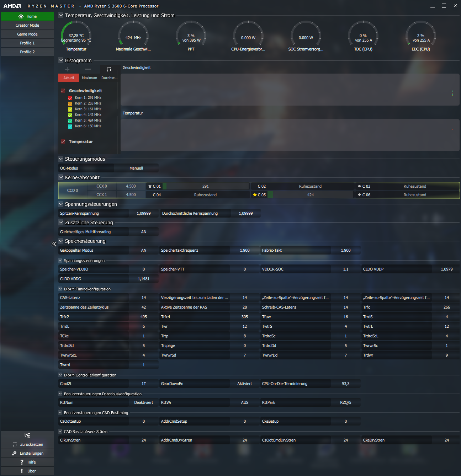Collapse the DRAM-Timingkonfiguration subsection

point(60,289)
